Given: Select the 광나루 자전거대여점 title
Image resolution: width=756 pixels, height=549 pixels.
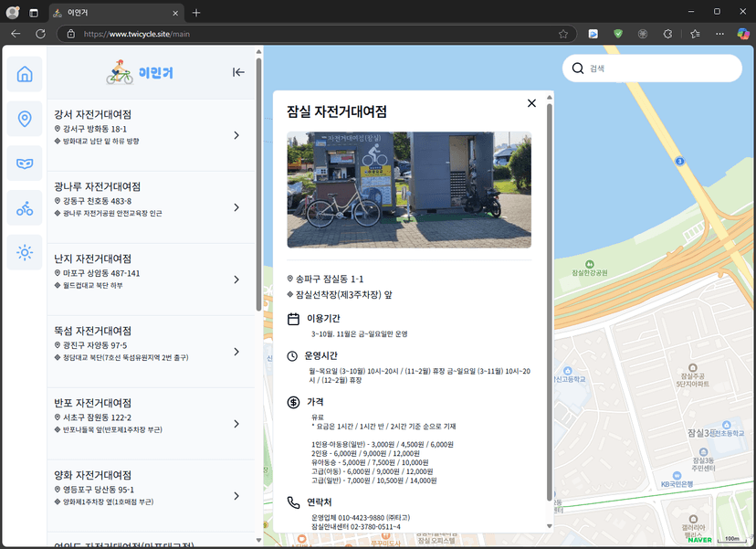Looking at the screenshot, I should (x=98, y=186).
